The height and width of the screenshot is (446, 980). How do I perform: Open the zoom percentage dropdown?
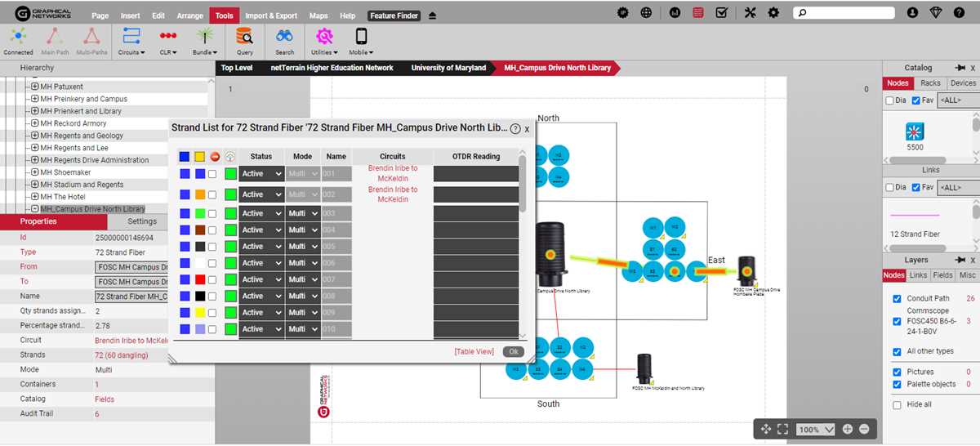pyautogui.click(x=817, y=429)
